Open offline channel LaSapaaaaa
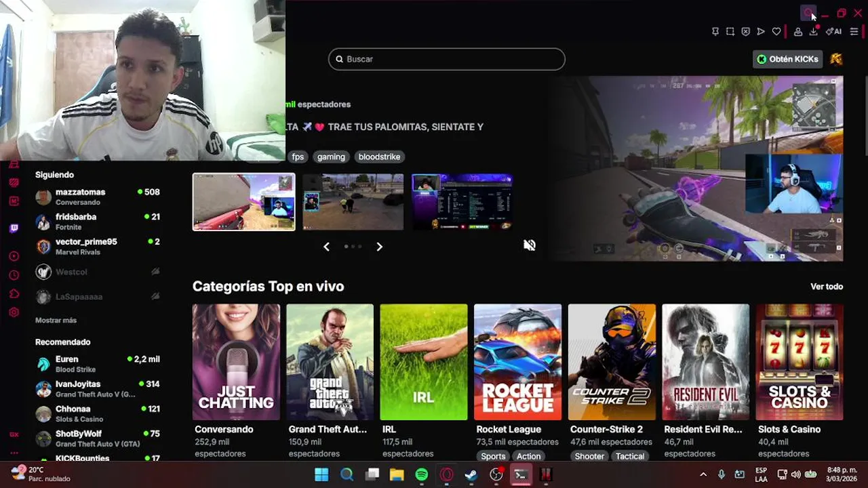868x488 pixels. pyautogui.click(x=98, y=297)
